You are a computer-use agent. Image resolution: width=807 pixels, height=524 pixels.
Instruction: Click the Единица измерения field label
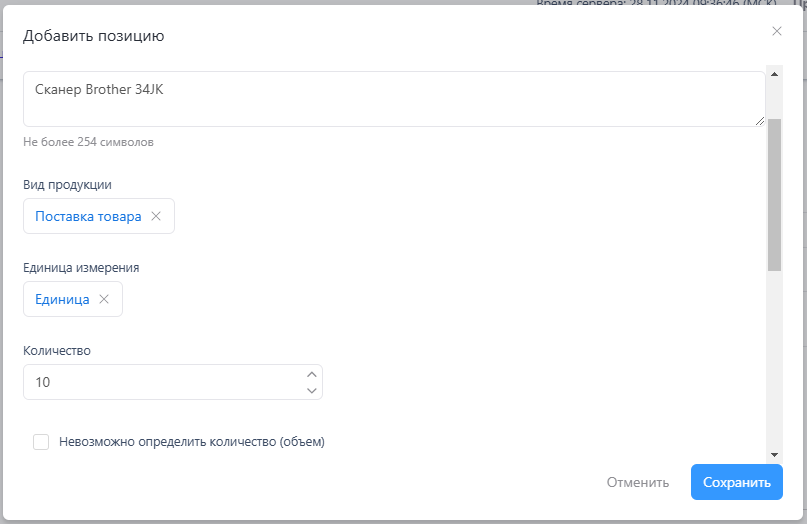(x=81, y=267)
